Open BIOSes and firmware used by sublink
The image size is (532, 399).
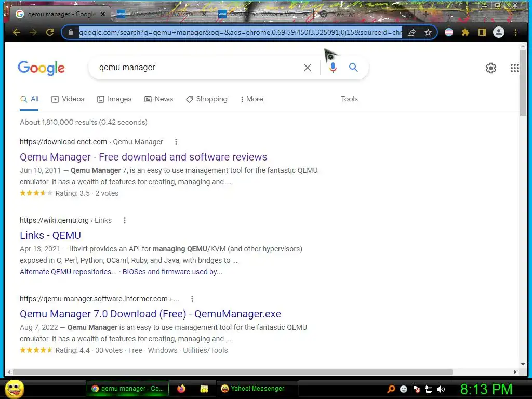pyautogui.click(x=172, y=272)
